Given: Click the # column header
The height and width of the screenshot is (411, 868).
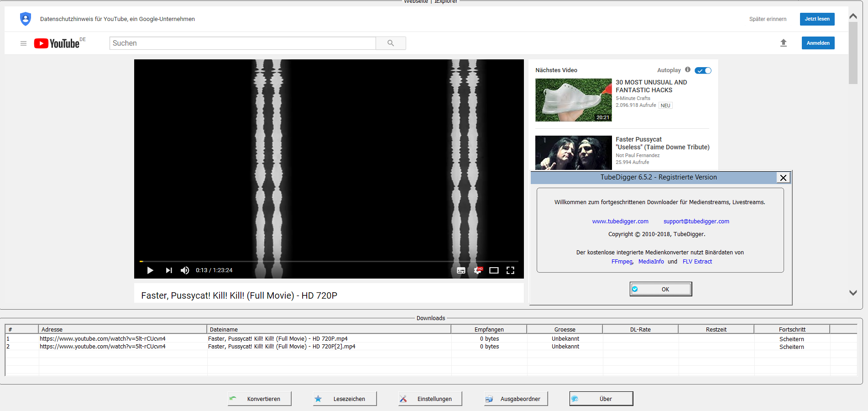Looking at the screenshot, I should [x=22, y=329].
